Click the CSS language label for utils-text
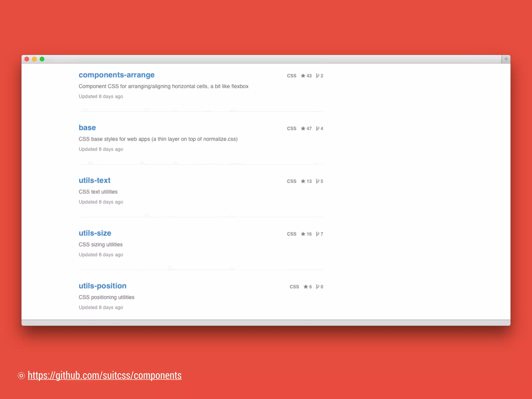 [291, 181]
